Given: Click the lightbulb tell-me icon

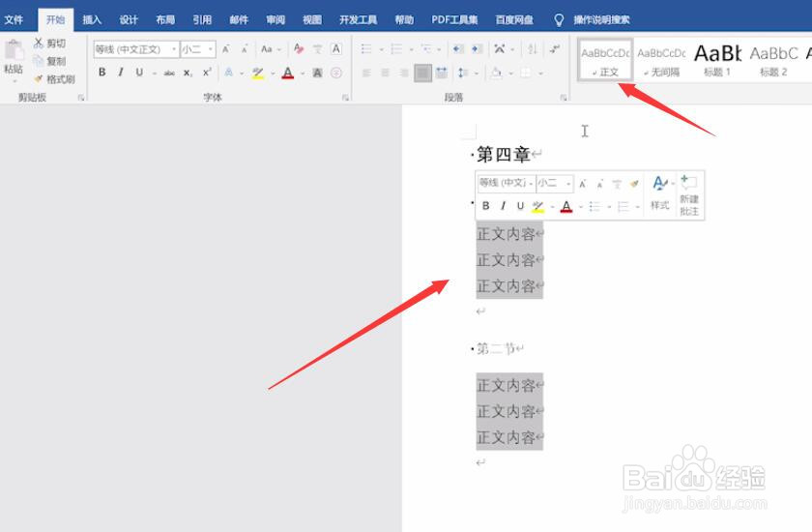Looking at the screenshot, I should tap(559, 20).
